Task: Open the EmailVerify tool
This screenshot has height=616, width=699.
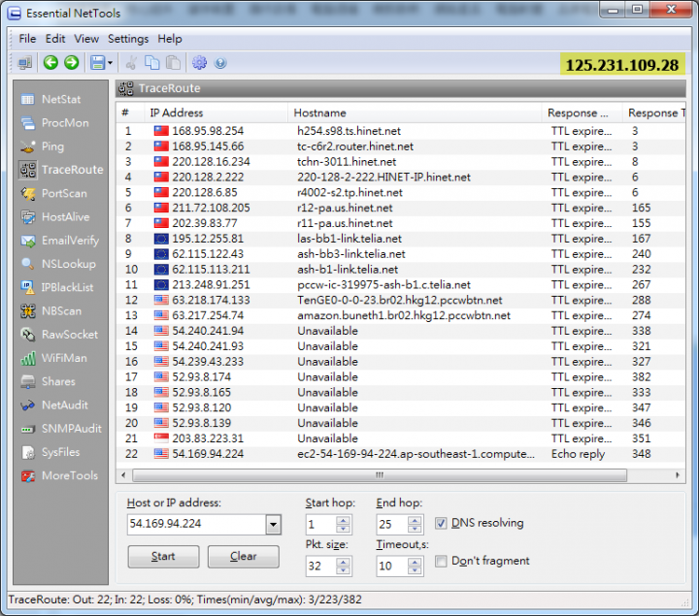Action: click(60, 241)
